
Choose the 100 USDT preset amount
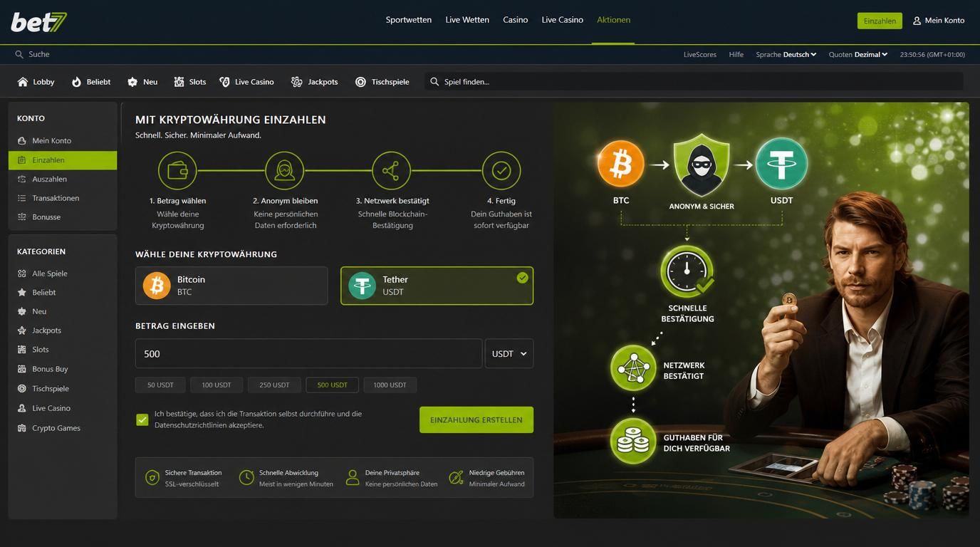click(217, 385)
